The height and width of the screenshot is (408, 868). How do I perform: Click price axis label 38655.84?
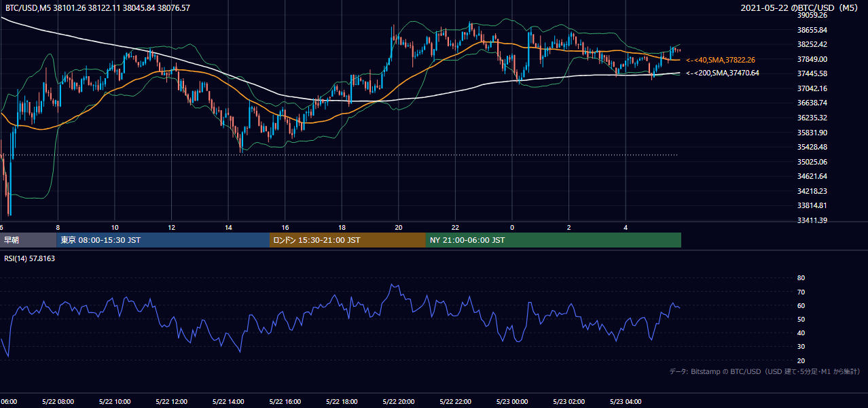click(x=812, y=30)
